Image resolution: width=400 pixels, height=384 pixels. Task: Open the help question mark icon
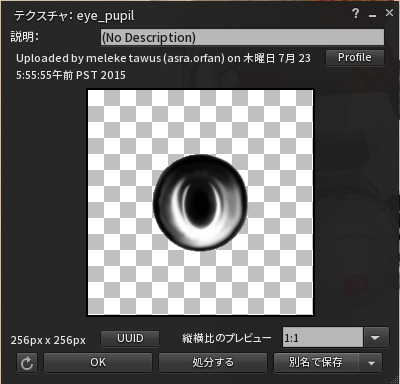(x=356, y=14)
